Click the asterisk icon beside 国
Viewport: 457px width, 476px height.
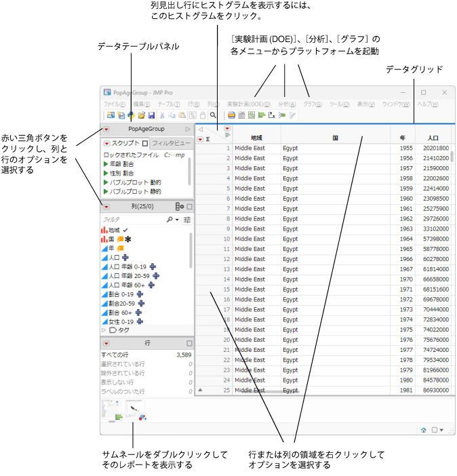pyautogui.click(x=128, y=239)
